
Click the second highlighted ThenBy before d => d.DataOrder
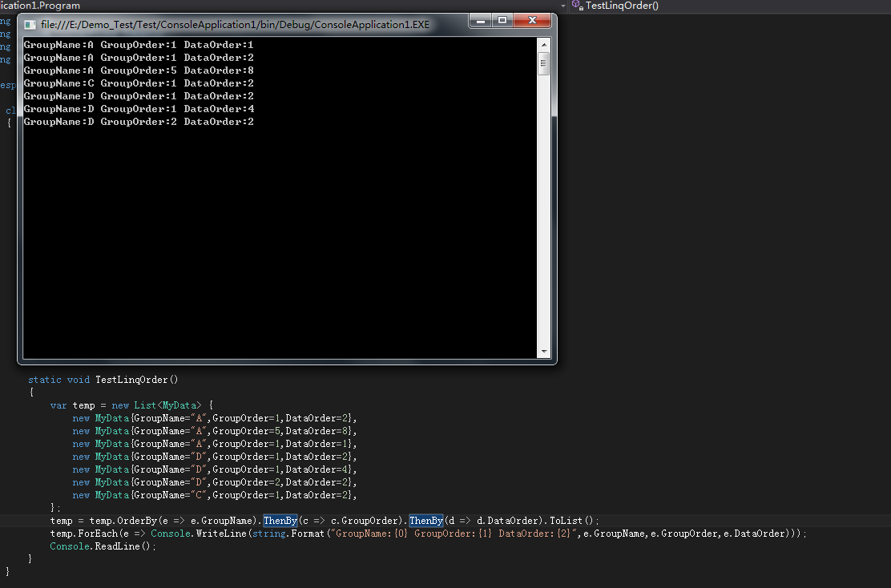426,521
